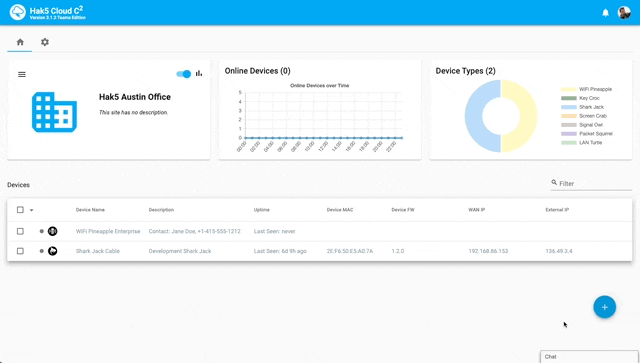Click the Devices section label
This screenshot has height=363, width=640.
click(x=18, y=185)
